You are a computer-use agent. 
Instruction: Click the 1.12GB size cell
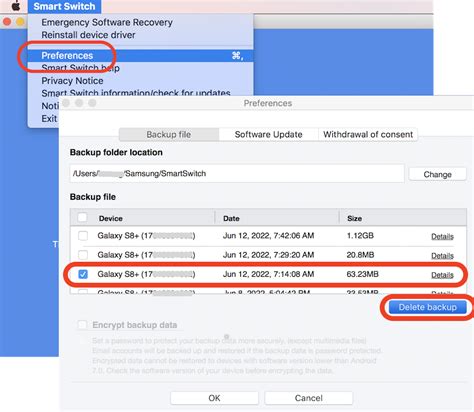pos(360,236)
